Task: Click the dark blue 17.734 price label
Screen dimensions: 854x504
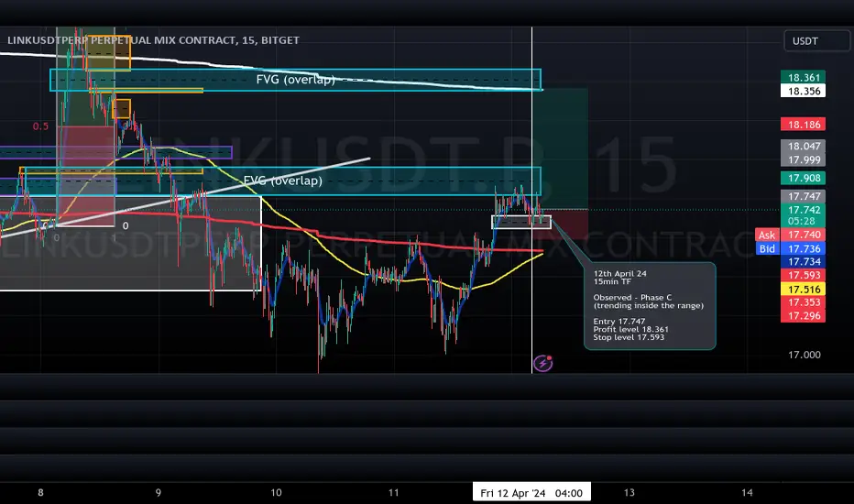Action: [x=804, y=261]
